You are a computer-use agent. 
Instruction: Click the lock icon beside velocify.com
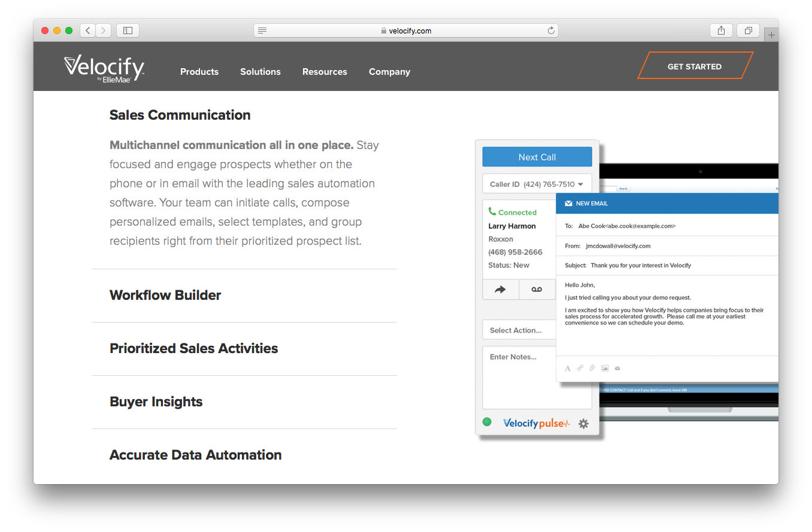[383, 31]
